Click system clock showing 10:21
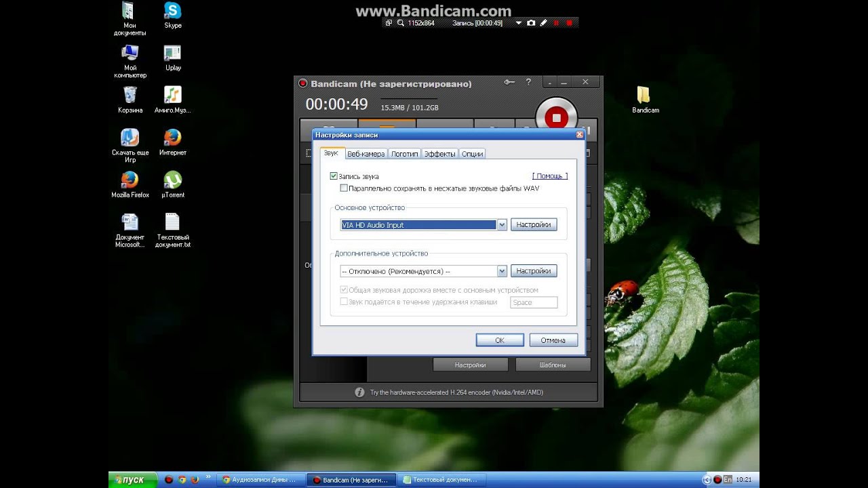The height and width of the screenshot is (488, 868). coord(743,480)
